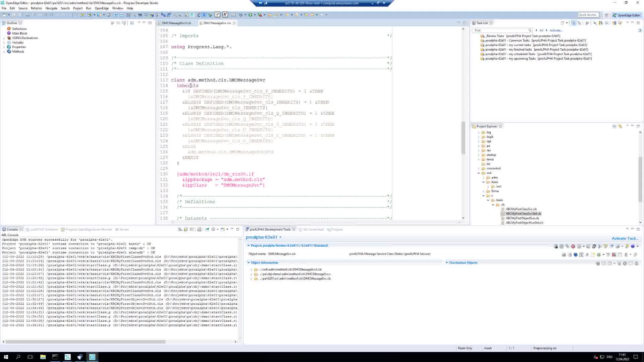Open Windows taskbar search

pos(18,357)
